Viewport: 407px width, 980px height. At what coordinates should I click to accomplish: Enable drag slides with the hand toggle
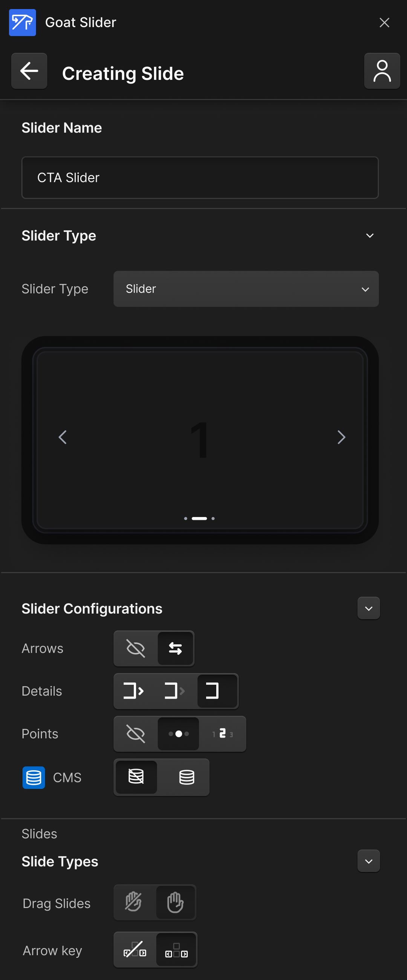pos(174,902)
